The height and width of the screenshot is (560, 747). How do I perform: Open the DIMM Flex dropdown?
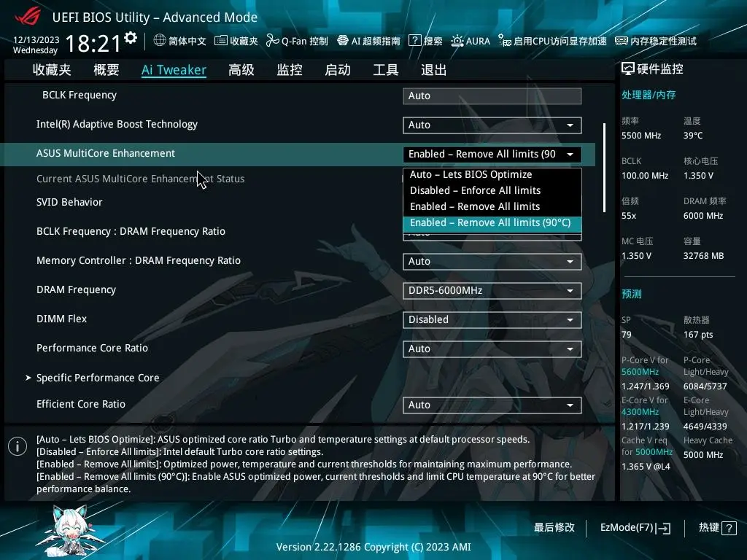coord(492,319)
